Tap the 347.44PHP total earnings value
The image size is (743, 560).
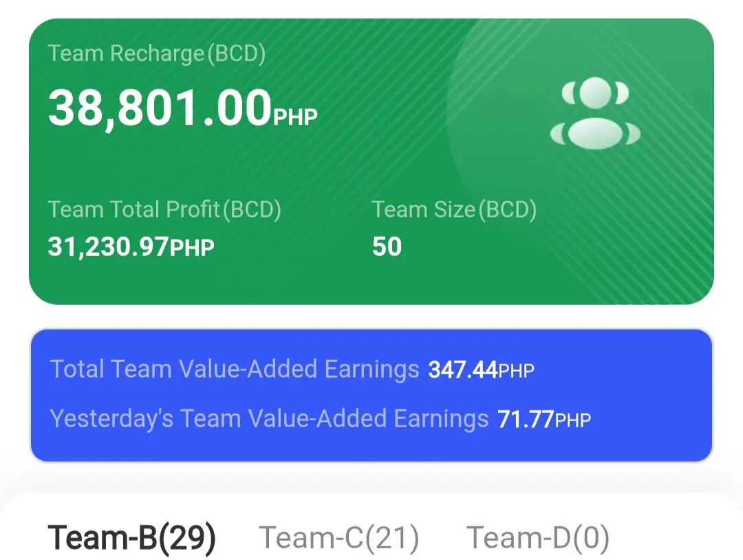481,370
